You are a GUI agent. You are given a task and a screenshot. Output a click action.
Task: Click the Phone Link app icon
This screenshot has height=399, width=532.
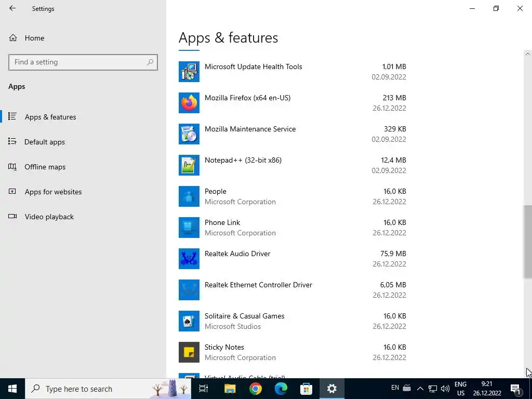[189, 228]
